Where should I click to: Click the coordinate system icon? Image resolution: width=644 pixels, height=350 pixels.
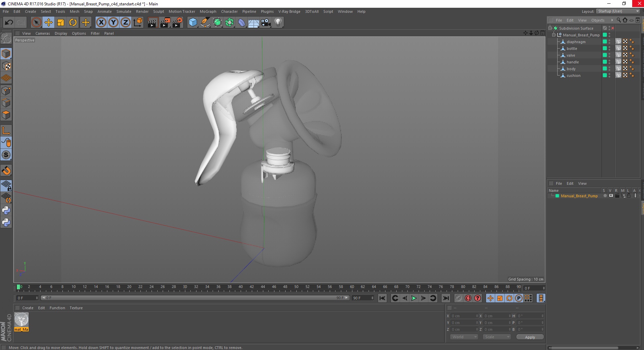[x=138, y=23]
